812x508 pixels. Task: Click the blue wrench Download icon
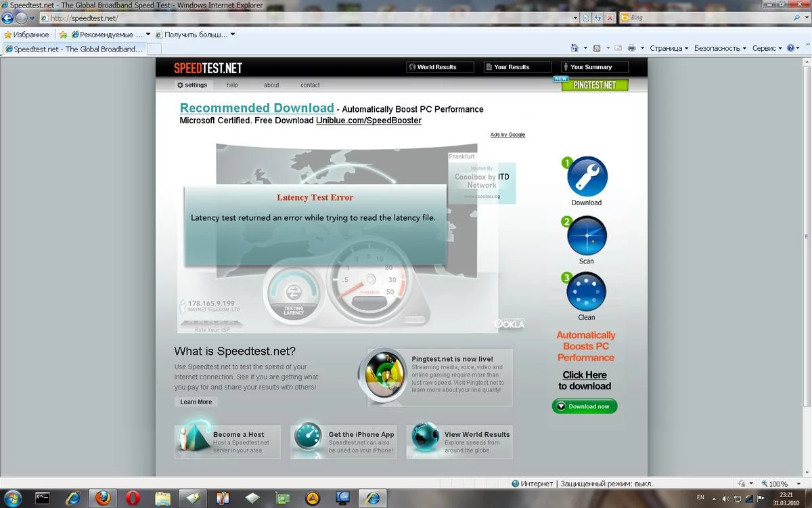point(587,177)
